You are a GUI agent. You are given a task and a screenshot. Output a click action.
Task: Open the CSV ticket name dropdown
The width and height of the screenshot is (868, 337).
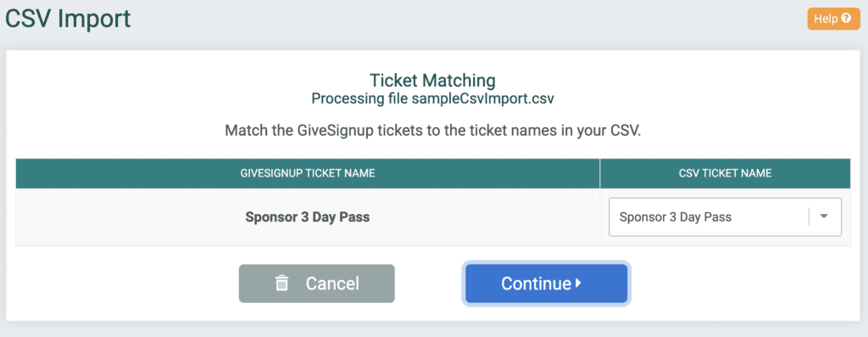[x=725, y=216]
